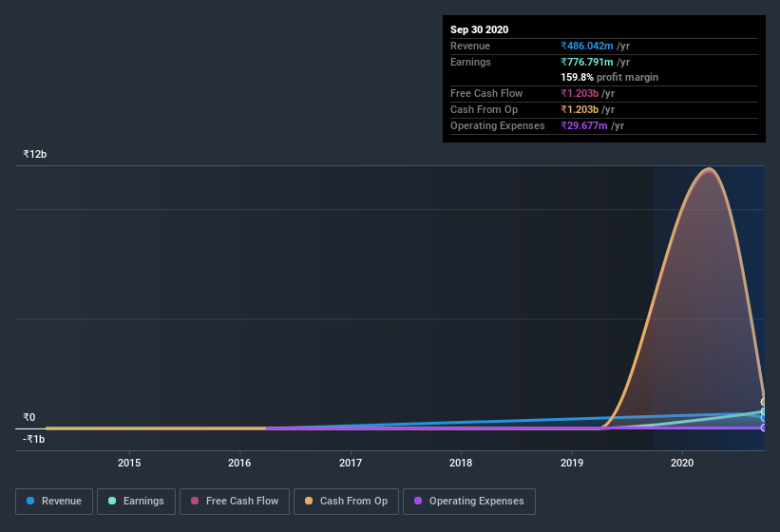This screenshot has width=780, height=532.
Task: Toggle Cash From Op legend button
Action: pyautogui.click(x=346, y=501)
